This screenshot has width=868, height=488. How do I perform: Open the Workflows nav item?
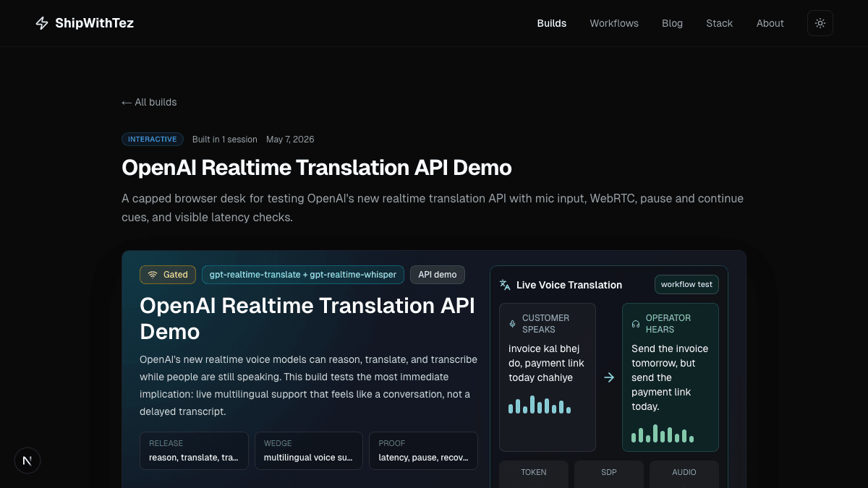tap(614, 23)
